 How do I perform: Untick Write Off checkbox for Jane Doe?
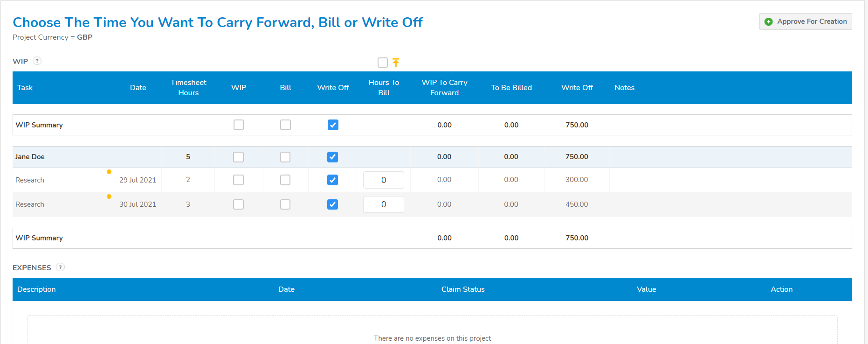click(x=332, y=157)
